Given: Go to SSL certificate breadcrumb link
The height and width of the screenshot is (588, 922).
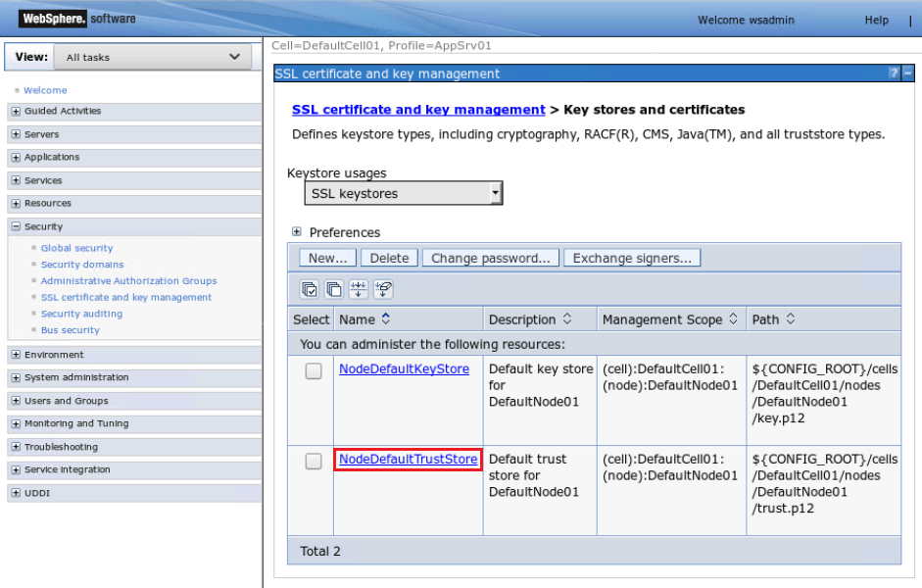Looking at the screenshot, I should pos(418,110).
